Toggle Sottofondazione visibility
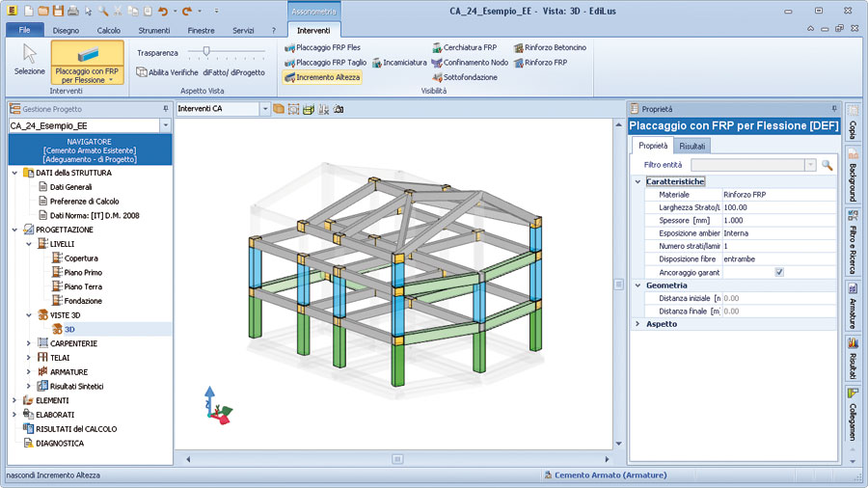Image resolution: width=868 pixels, height=488 pixels. (465, 77)
